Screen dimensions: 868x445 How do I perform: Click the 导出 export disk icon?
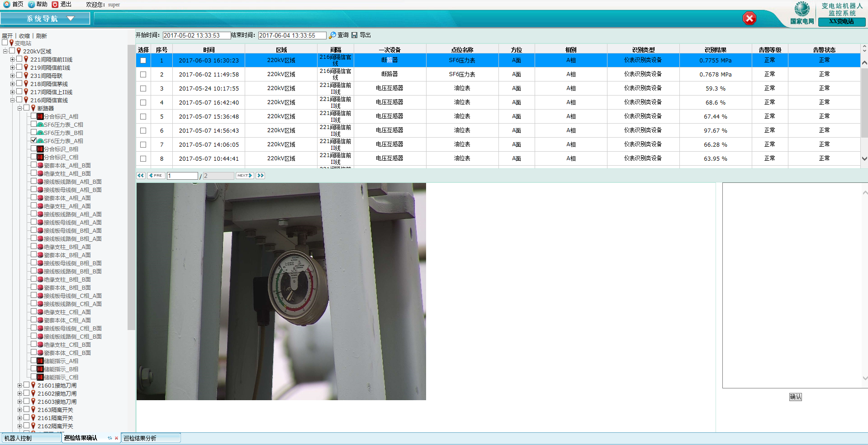[x=355, y=35]
